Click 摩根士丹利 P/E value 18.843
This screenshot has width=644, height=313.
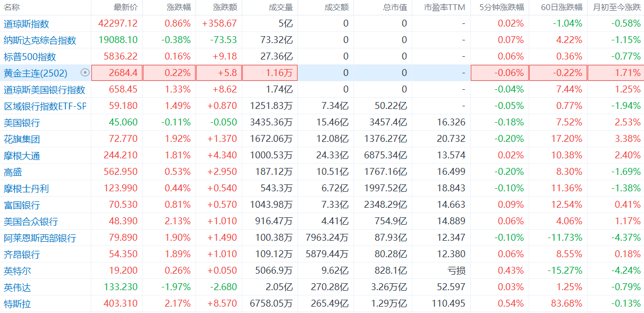452,189
